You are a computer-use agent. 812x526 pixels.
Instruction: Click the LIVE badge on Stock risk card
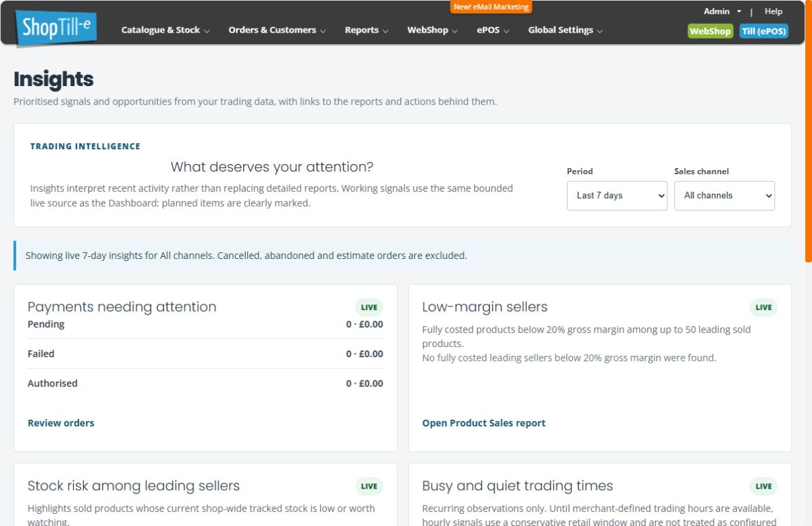click(x=369, y=486)
